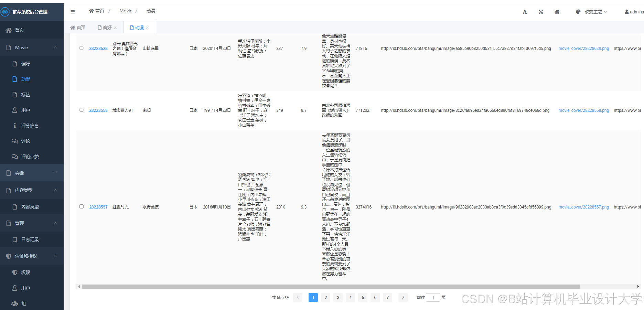644x310 pixels.
Task: Expand the 会话 sidebar section
Action: (x=32, y=173)
